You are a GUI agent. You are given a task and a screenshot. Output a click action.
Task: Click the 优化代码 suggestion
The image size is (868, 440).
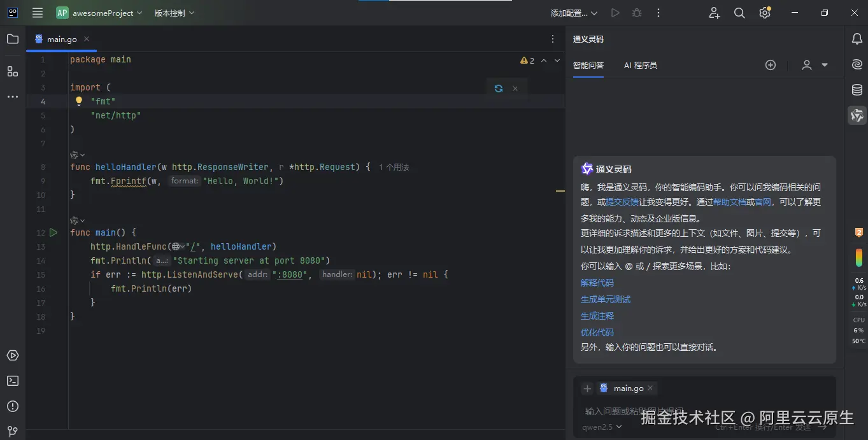click(x=597, y=332)
